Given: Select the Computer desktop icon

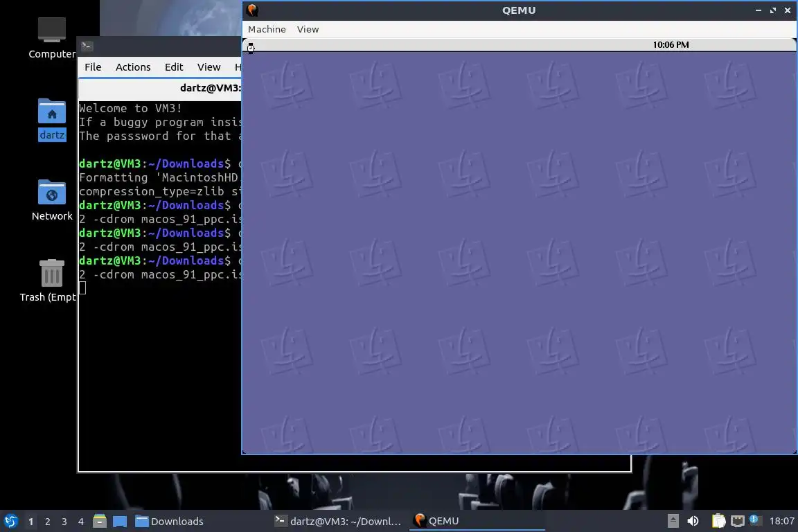Looking at the screenshot, I should point(52,38).
